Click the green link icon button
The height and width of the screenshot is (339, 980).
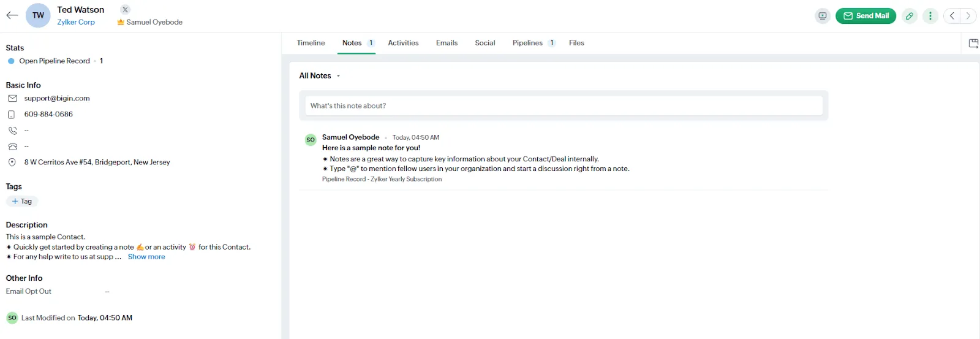pyautogui.click(x=910, y=16)
